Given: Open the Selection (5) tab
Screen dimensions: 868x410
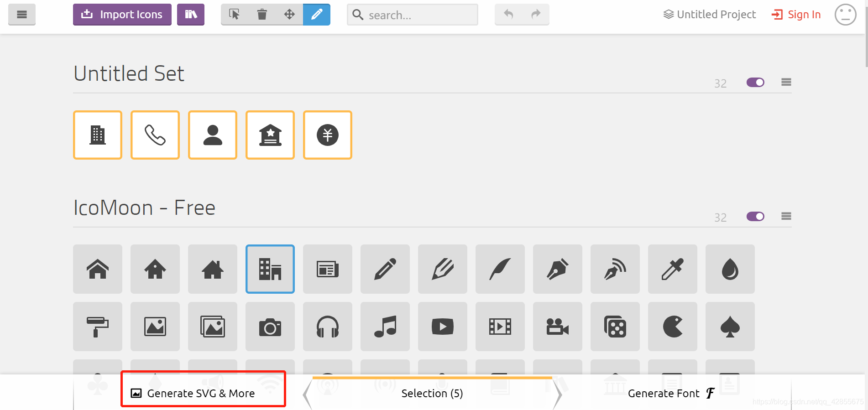Looking at the screenshot, I should pos(432,393).
